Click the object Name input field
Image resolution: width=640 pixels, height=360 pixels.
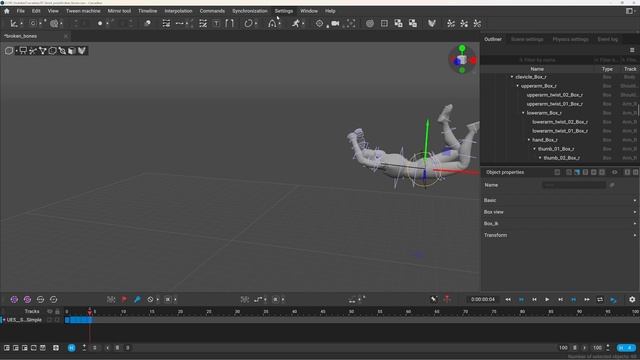[x=574, y=185]
